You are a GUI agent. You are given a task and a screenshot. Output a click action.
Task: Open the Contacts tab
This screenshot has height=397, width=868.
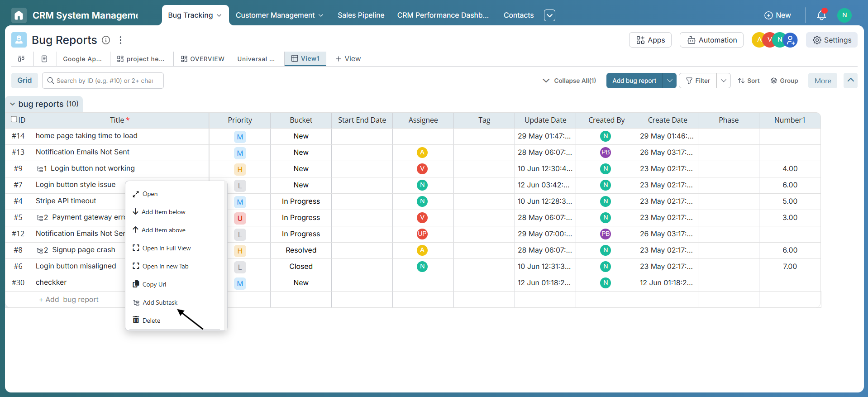(519, 15)
